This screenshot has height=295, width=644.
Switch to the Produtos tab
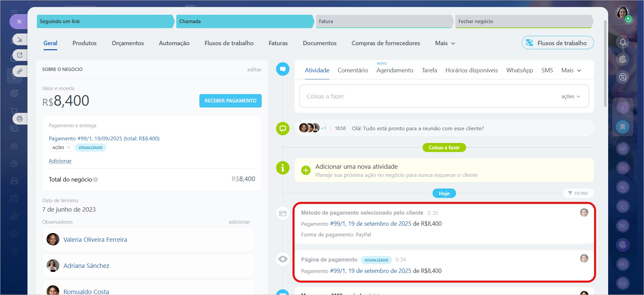click(x=84, y=43)
